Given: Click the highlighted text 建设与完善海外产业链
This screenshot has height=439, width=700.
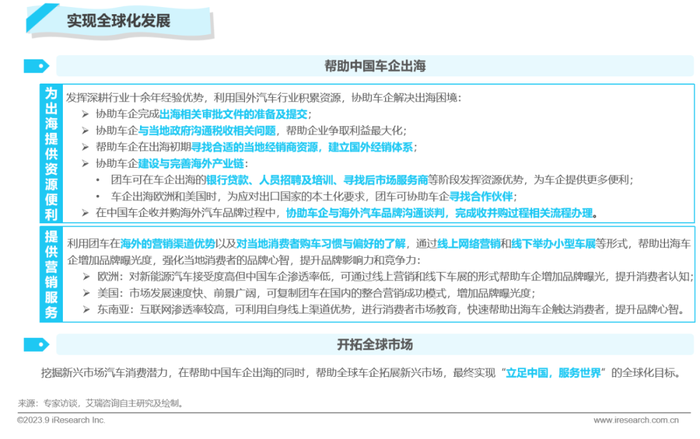Looking at the screenshot, I should click(x=191, y=163).
